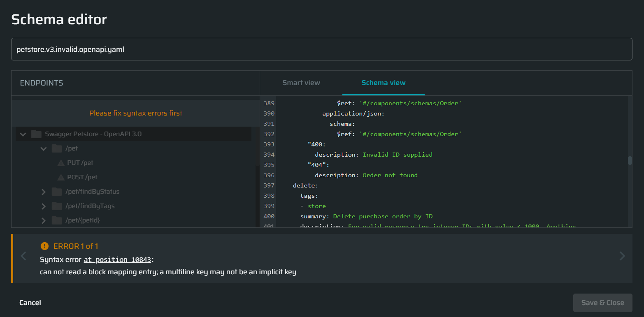Image resolution: width=644 pixels, height=317 pixels.
Task: Click the '"404":' code line
Action: [x=319, y=165]
